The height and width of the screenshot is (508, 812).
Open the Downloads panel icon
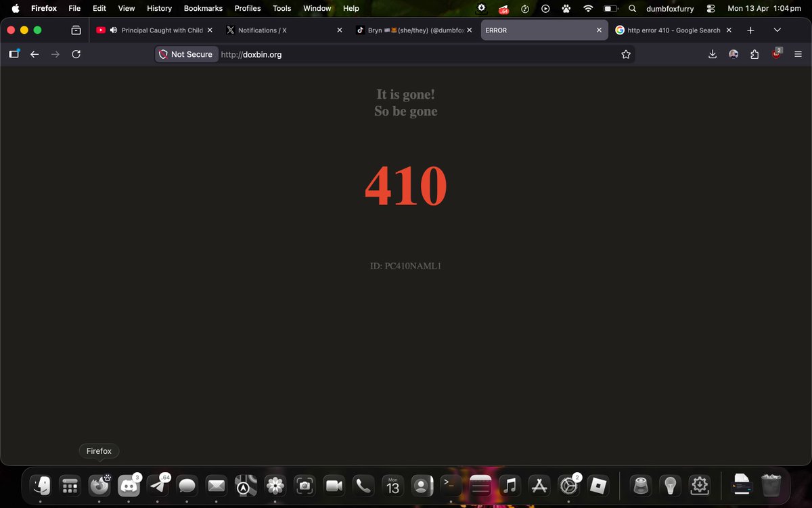tap(713, 54)
